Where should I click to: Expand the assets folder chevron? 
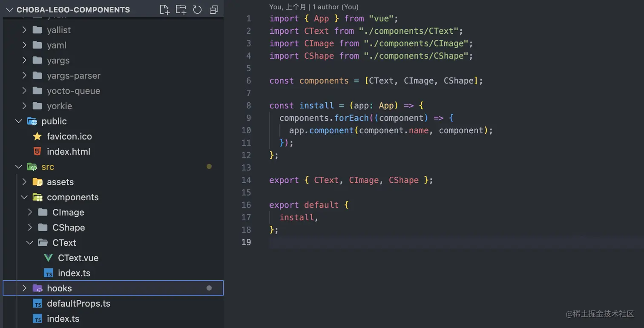pyautogui.click(x=24, y=182)
